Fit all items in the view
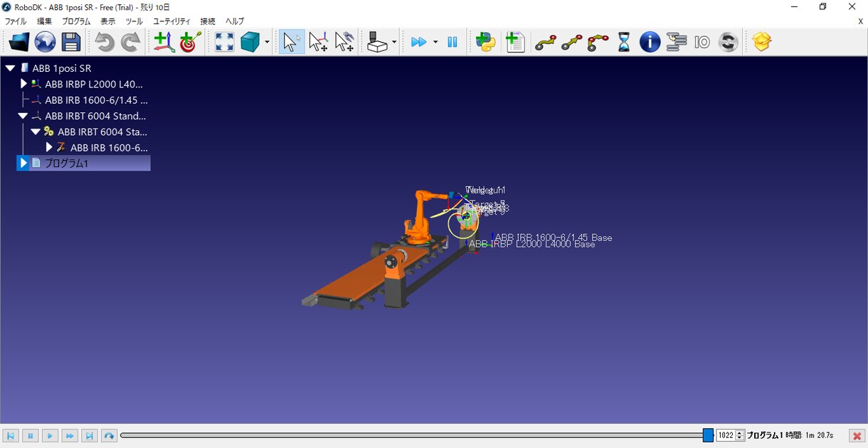Screen dimensions: 868x448 pyautogui.click(x=224, y=43)
